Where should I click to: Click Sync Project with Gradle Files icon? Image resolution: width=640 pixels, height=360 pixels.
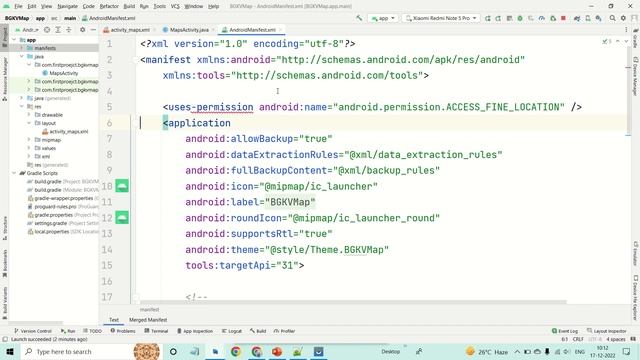click(x=577, y=18)
